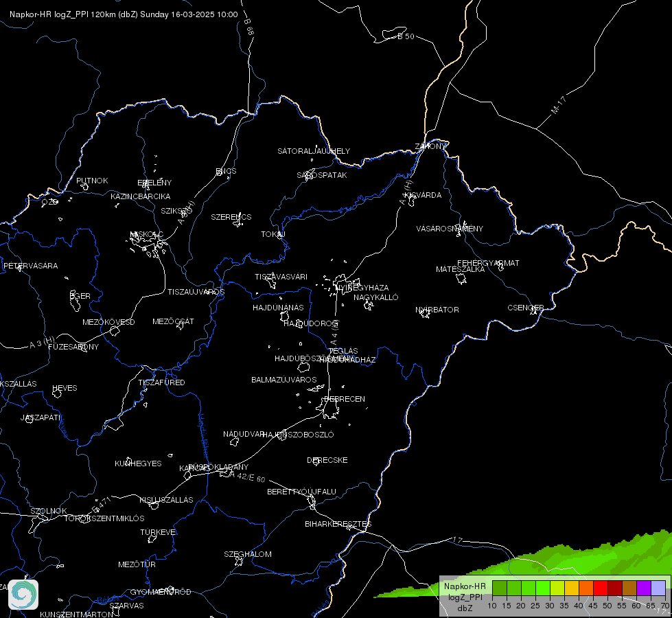
Task: Click the 'Napkor-HR' label in the legend
Action: click(465, 586)
